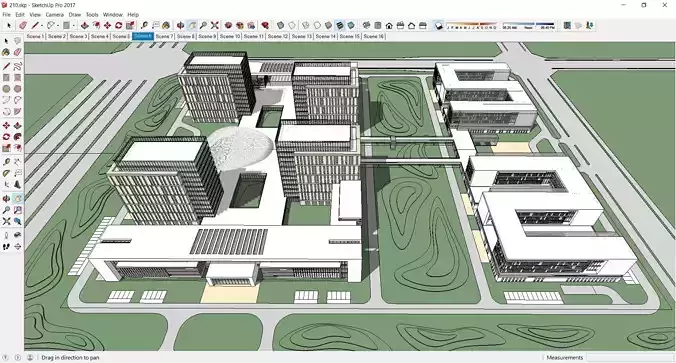Viewport: 676px width, 363px height.
Task: Adjust the shadow date month slider
Action: [471, 25]
